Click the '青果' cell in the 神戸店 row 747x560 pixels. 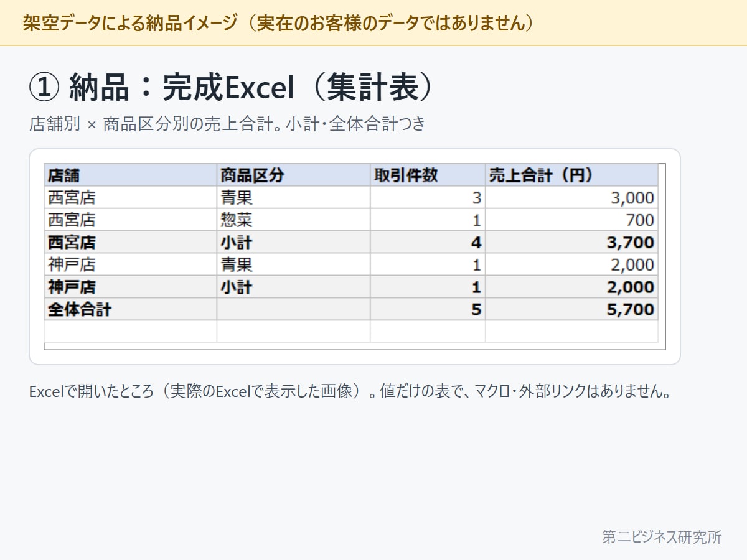[x=293, y=264]
